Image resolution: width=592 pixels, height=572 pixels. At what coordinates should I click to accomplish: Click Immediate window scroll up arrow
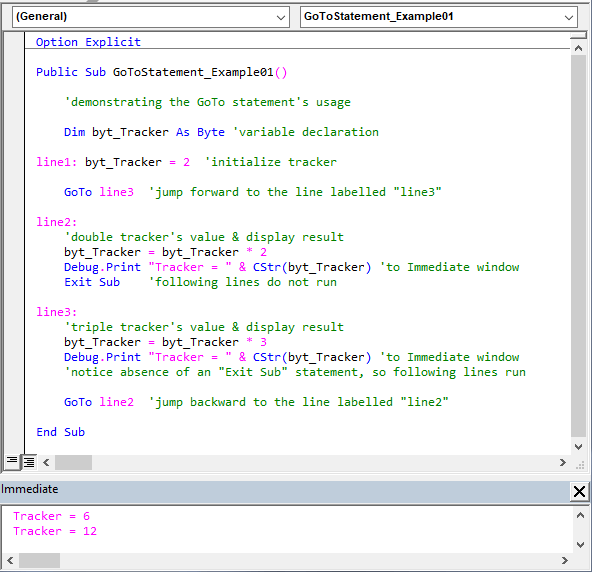[581, 515]
